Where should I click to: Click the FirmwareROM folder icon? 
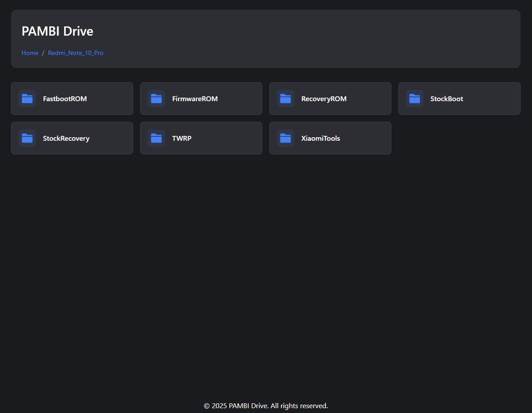156,99
